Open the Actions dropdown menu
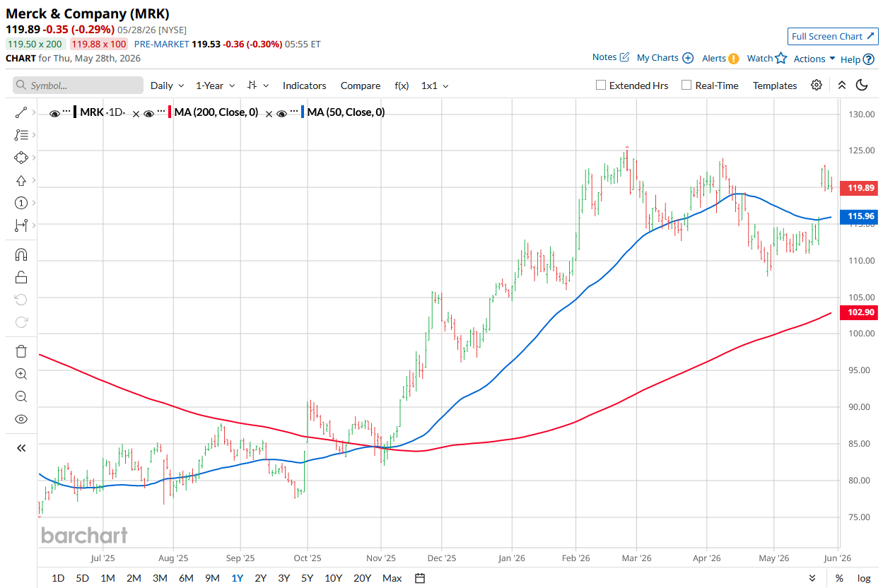The width and height of the screenshot is (883, 588). pos(814,59)
